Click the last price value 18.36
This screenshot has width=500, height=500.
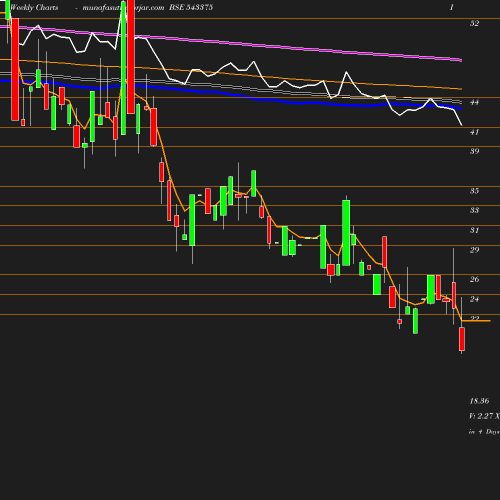[479, 401]
